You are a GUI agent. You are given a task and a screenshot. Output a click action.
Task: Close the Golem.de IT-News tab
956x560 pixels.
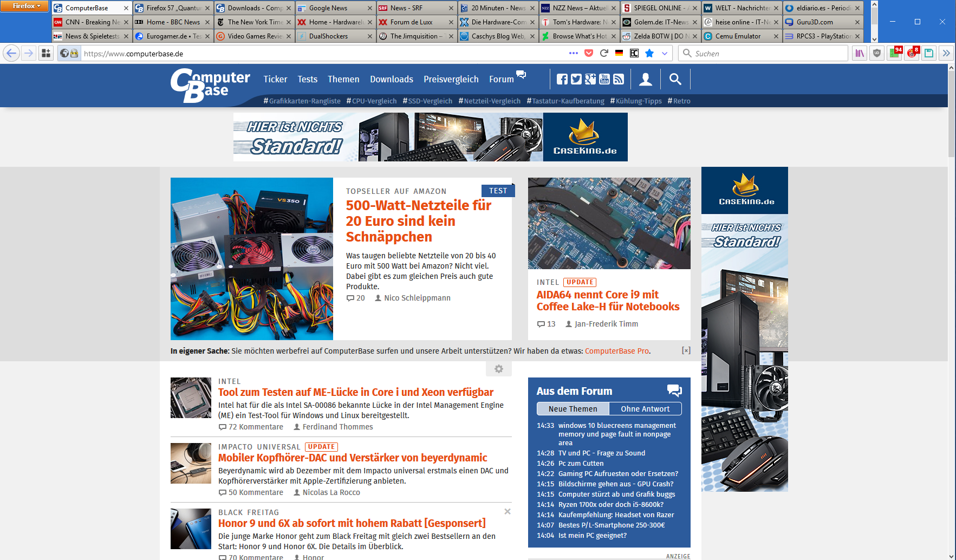(x=694, y=22)
